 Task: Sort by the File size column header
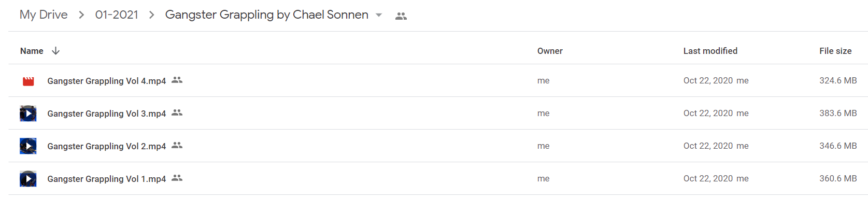(x=835, y=51)
